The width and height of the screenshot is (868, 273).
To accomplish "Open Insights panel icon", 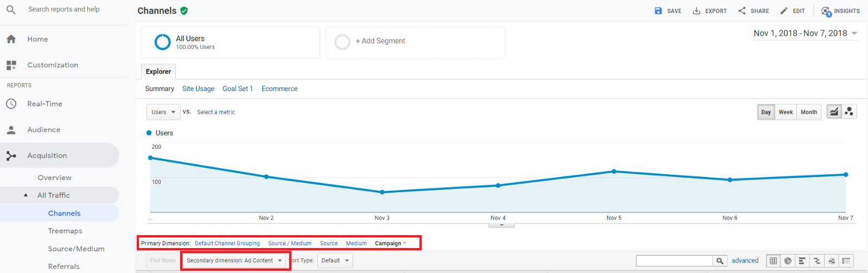I will pyautogui.click(x=826, y=11).
